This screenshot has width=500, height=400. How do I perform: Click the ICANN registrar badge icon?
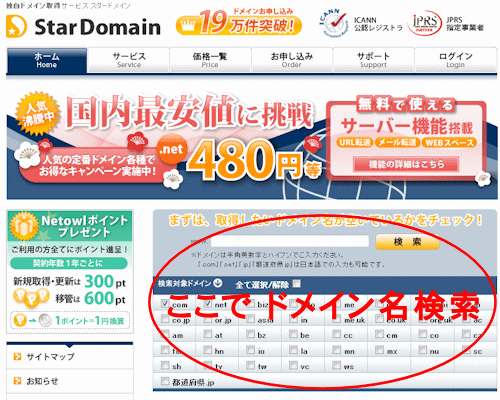(x=333, y=23)
